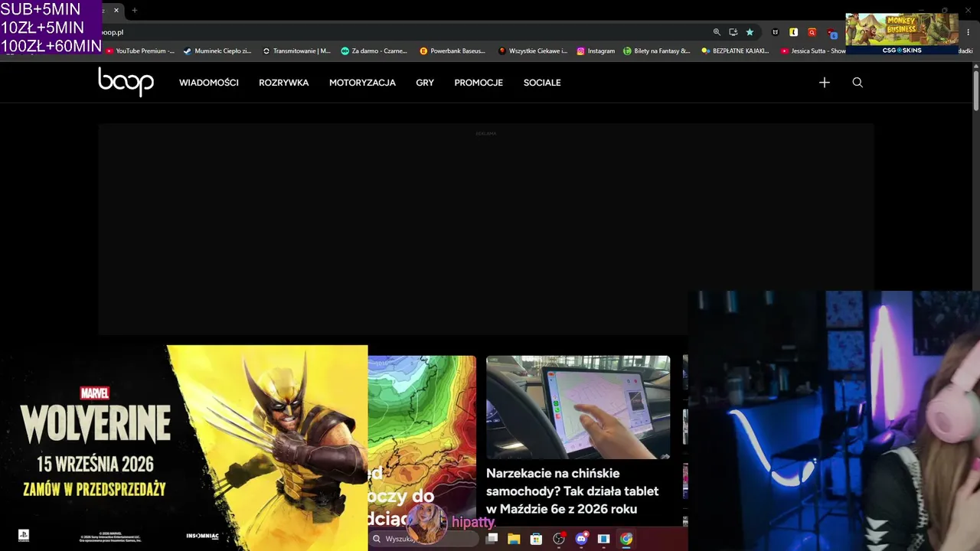Open the BEZPŁATNE KAJAKI bookmark
This screenshot has width=980, height=551.
point(736,51)
